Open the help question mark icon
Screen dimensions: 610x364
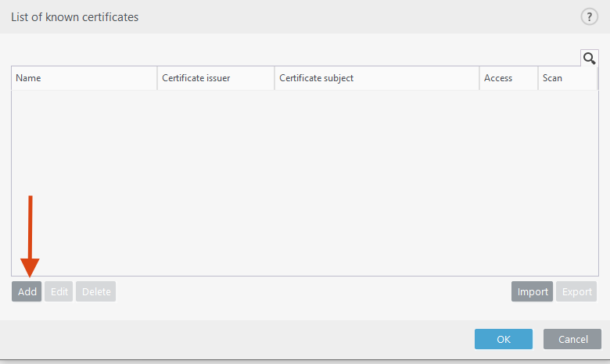(589, 16)
